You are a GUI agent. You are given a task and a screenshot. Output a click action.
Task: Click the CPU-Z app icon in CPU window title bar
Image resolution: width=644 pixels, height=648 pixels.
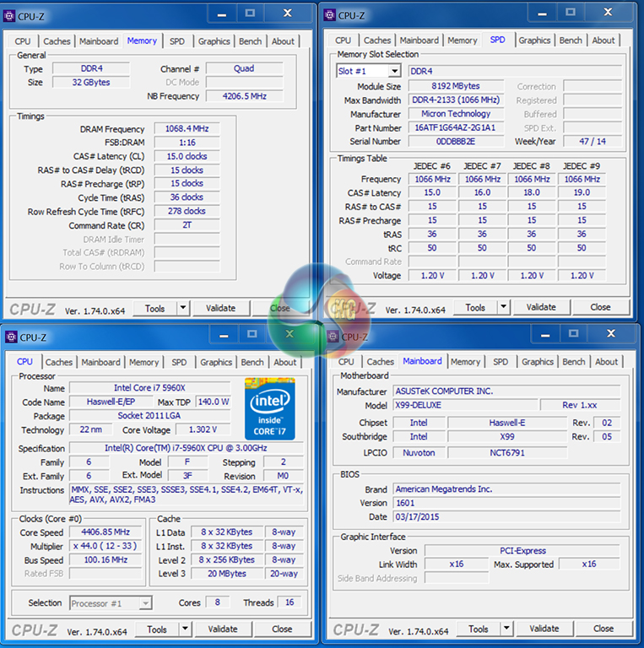click(x=11, y=337)
